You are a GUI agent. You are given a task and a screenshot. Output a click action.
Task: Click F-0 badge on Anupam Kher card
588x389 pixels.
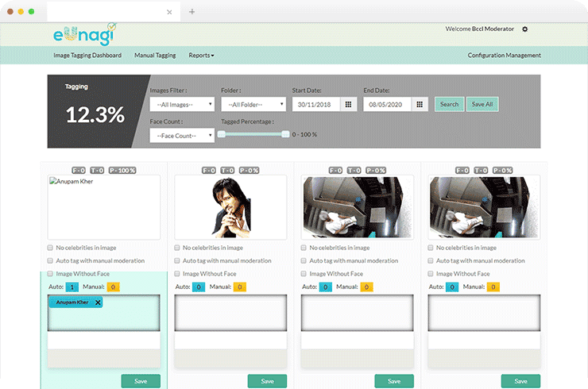click(79, 171)
